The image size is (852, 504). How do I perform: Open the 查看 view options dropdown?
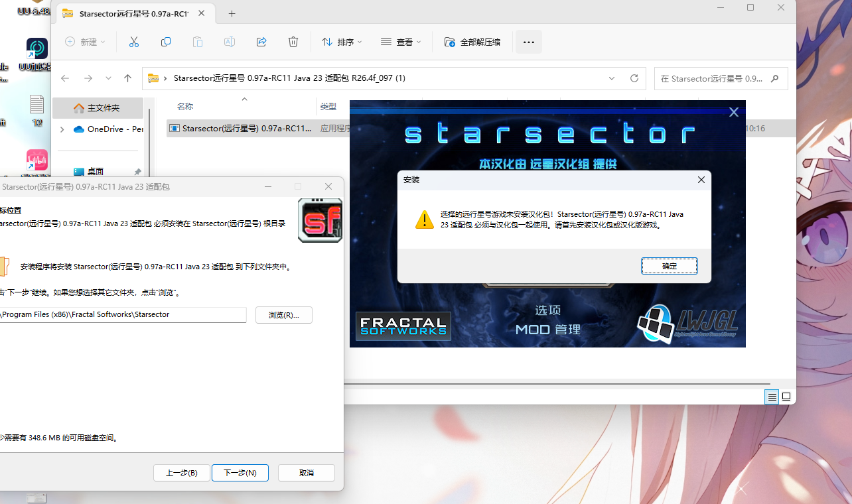pyautogui.click(x=401, y=41)
